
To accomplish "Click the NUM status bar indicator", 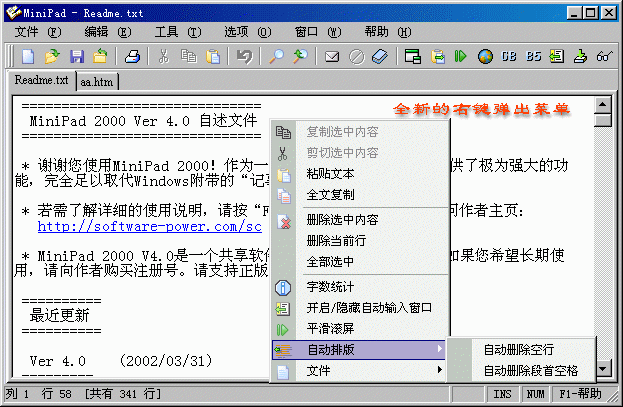I will [x=535, y=394].
